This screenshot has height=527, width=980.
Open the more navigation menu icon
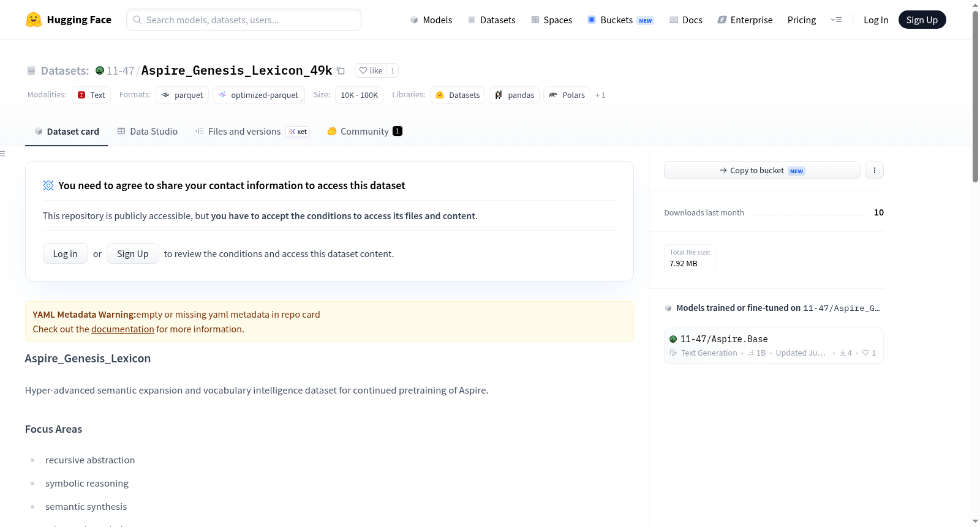point(836,20)
